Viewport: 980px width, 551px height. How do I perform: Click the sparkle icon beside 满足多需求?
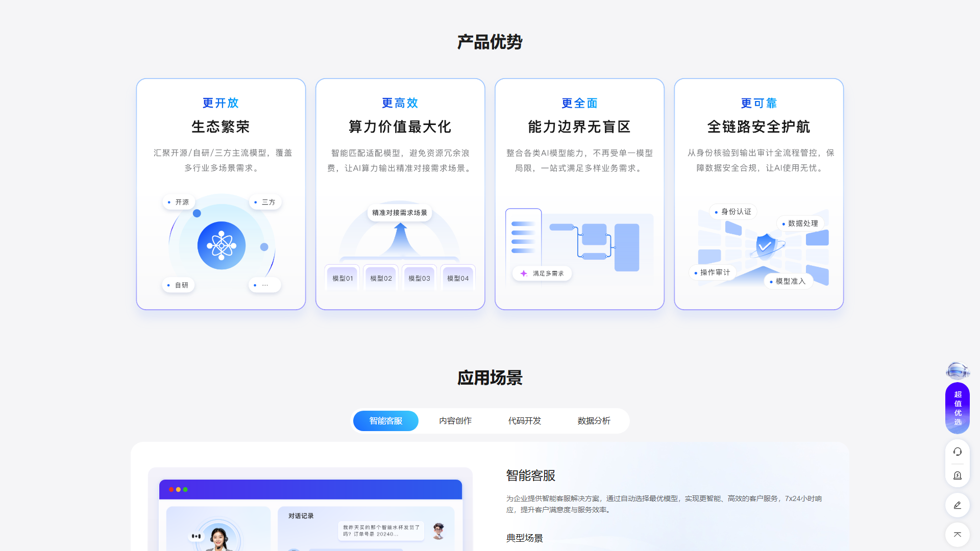pos(524,273)
